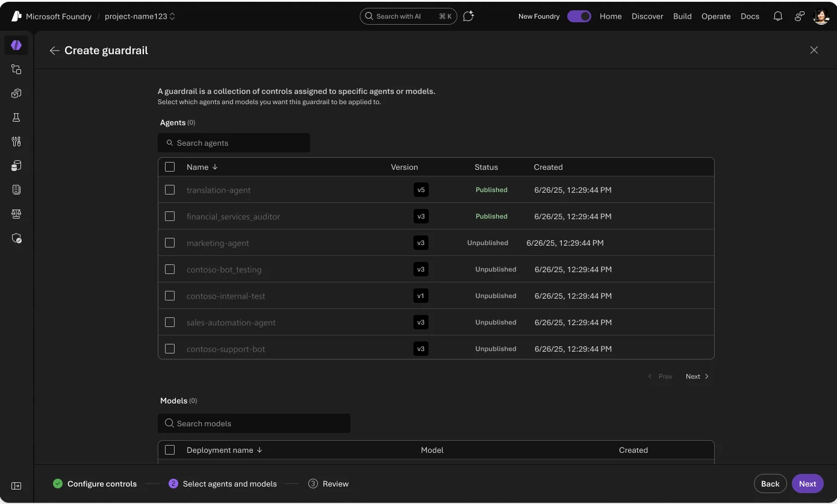Click the people icon beside the bell

click(800, 16)
